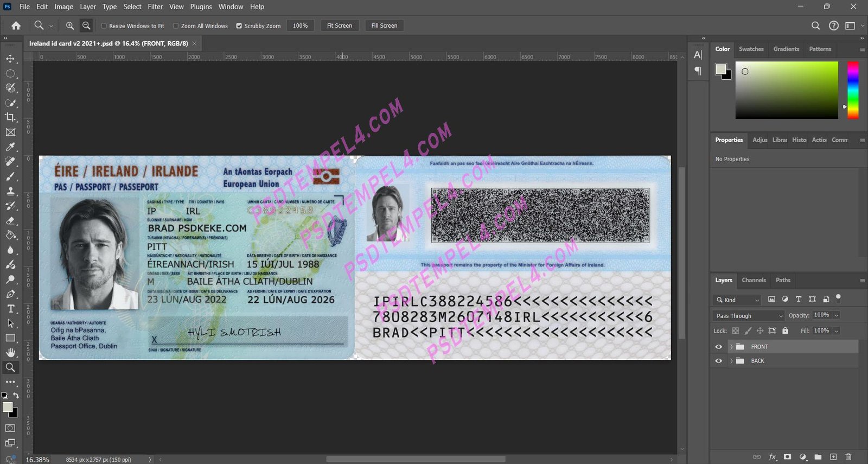868x464 pixels.
Task: Select the Hand tool
Action: pyautogui.click(x=10, y=352)
